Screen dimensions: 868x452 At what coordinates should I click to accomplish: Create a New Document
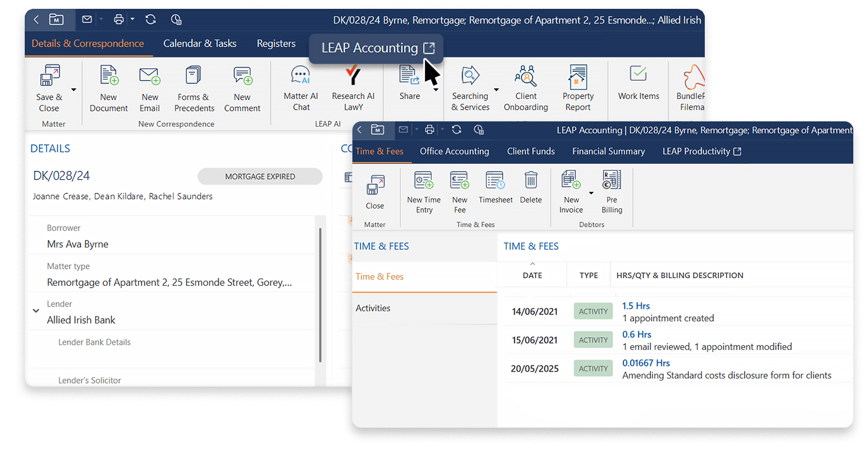109,89
